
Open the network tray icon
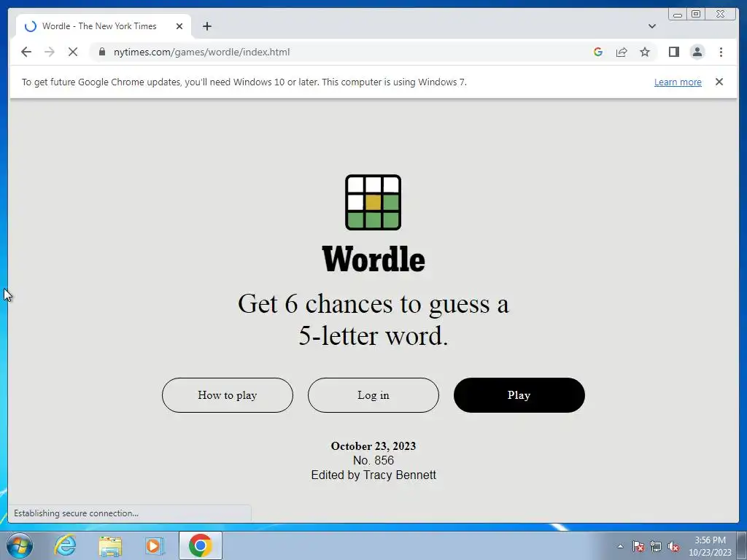tap(656, 546)
